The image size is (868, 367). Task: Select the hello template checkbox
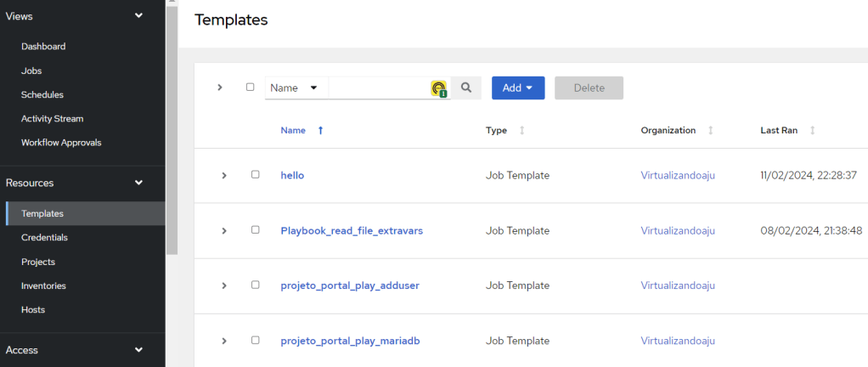click(x=255, y=175)
